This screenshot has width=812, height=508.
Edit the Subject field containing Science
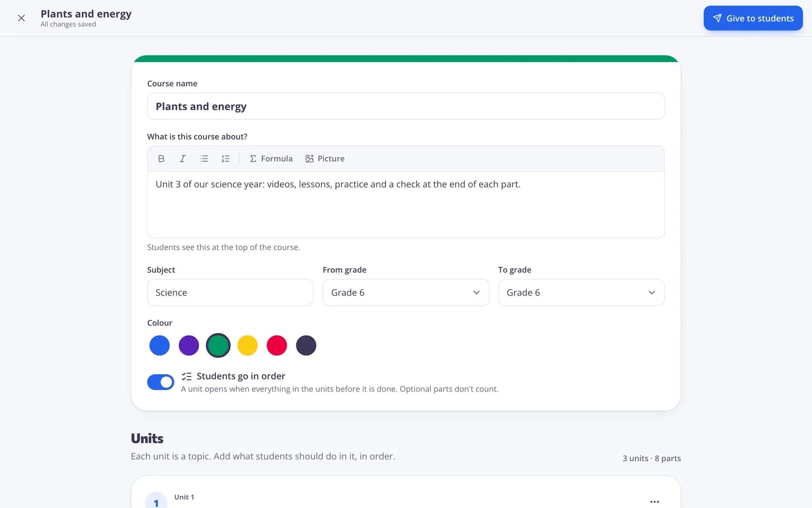pyautogui.click(x=230, y=293)
